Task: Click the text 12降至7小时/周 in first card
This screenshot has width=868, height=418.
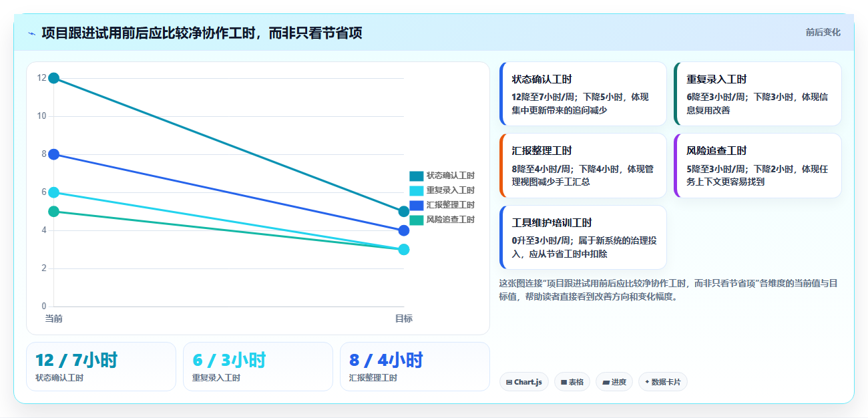Action: pos(544,97)
